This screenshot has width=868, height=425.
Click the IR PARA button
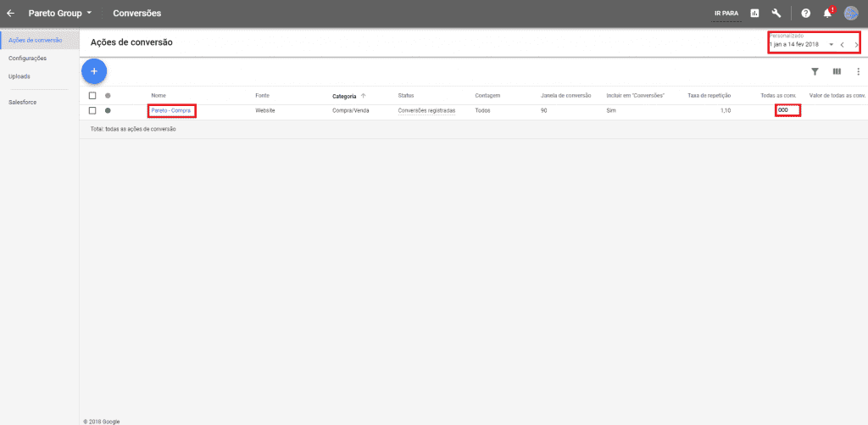726,14
